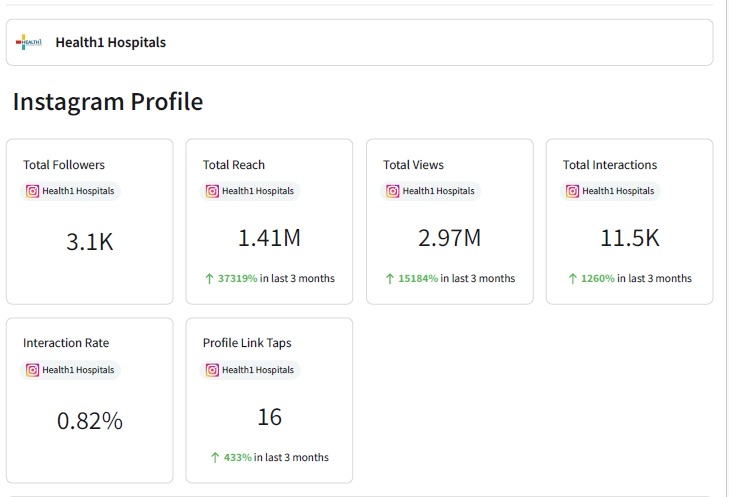Click the Instagram Profile heading

point(108,101)
